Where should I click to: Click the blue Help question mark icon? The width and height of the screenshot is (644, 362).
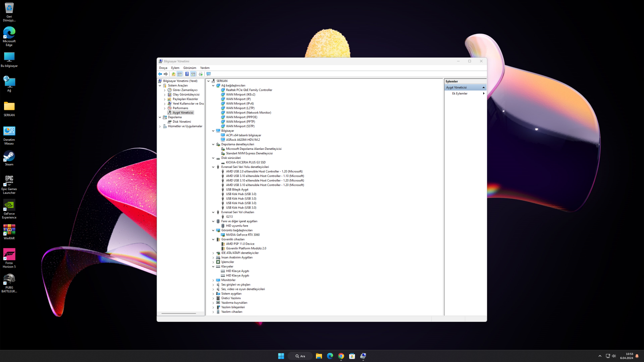(x=187, y=74)
